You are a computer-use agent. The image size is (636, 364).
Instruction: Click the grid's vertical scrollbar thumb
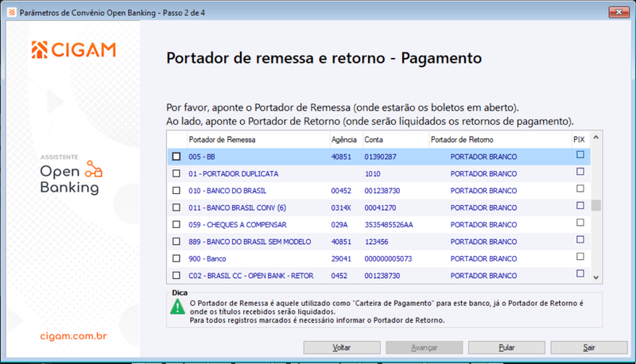point(595,206)
